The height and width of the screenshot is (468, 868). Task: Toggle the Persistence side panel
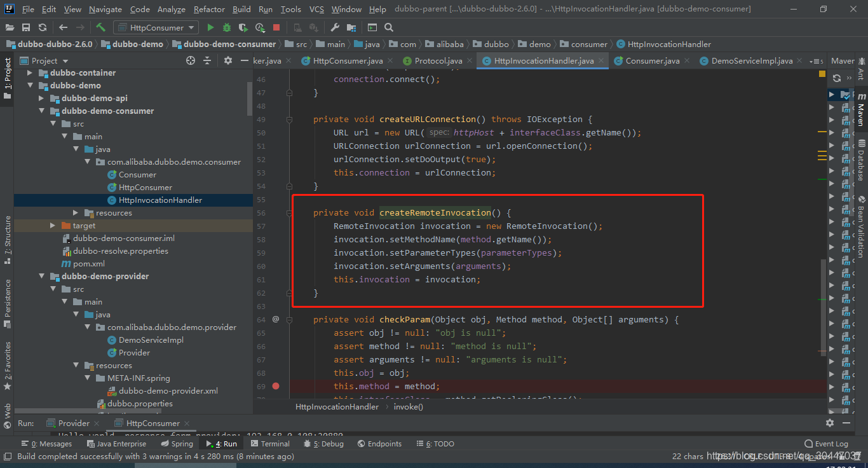tap(7, 303)
